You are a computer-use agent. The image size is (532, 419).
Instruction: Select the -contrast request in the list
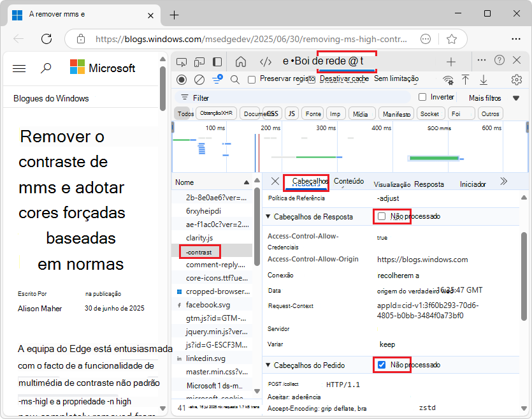[199, 251]
